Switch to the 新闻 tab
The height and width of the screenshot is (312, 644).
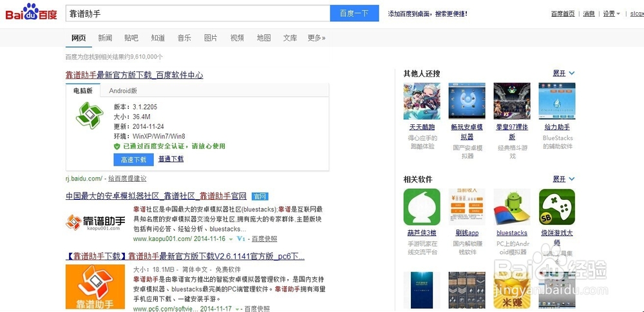[105, 38]
